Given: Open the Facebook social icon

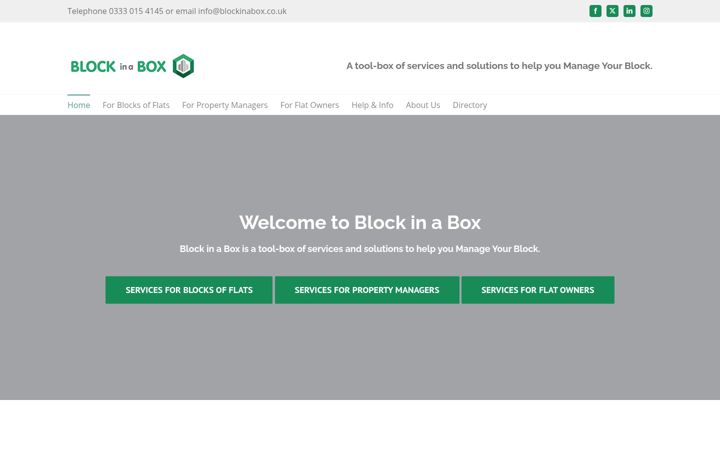Looking at the screenshot, I should [595, 11].
